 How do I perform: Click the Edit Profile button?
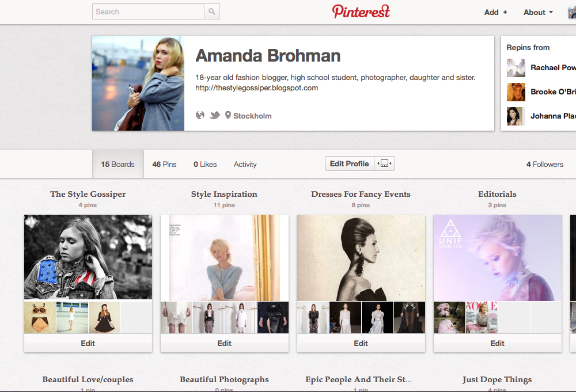click(x=350, y=163)
